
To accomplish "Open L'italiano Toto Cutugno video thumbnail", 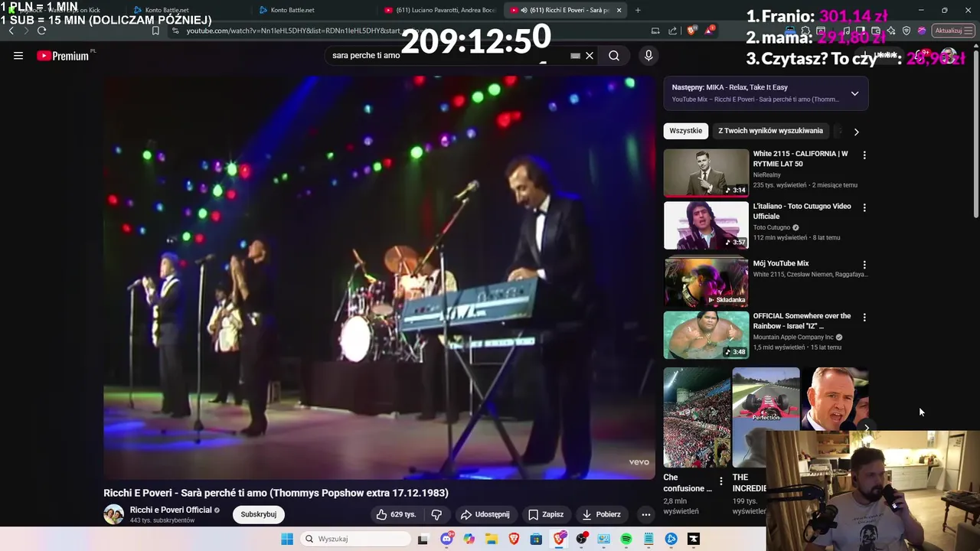I will point(706,226).
